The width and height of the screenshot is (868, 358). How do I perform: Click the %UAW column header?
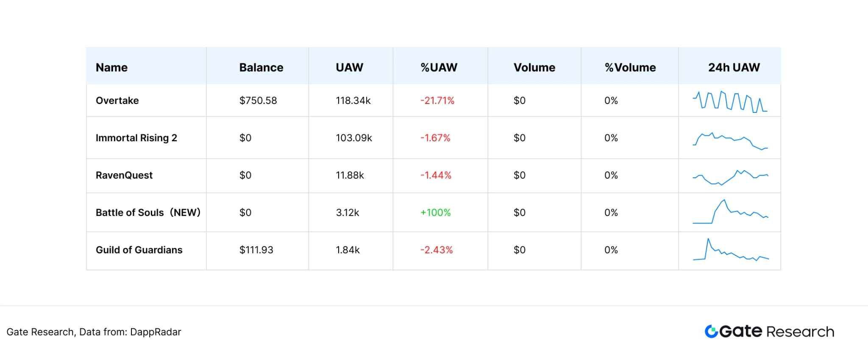point(439,67)
